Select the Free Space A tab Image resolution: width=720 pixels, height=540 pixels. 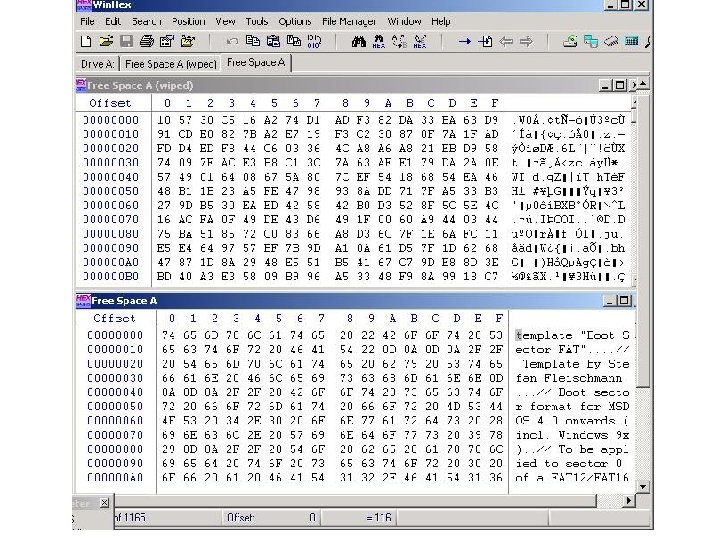[x=256, y=62]
